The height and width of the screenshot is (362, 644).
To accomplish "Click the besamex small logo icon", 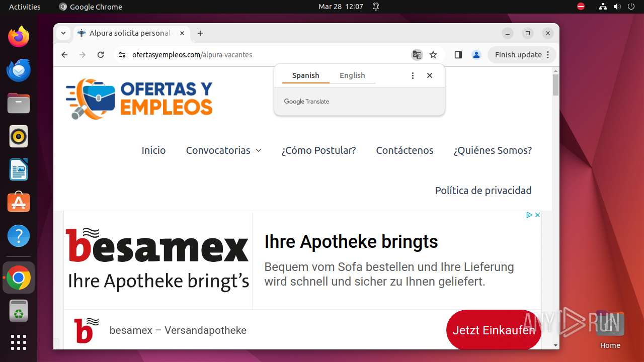I will click(86, 330).
